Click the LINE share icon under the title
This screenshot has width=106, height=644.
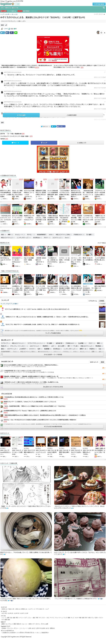[x=16, y=33]
